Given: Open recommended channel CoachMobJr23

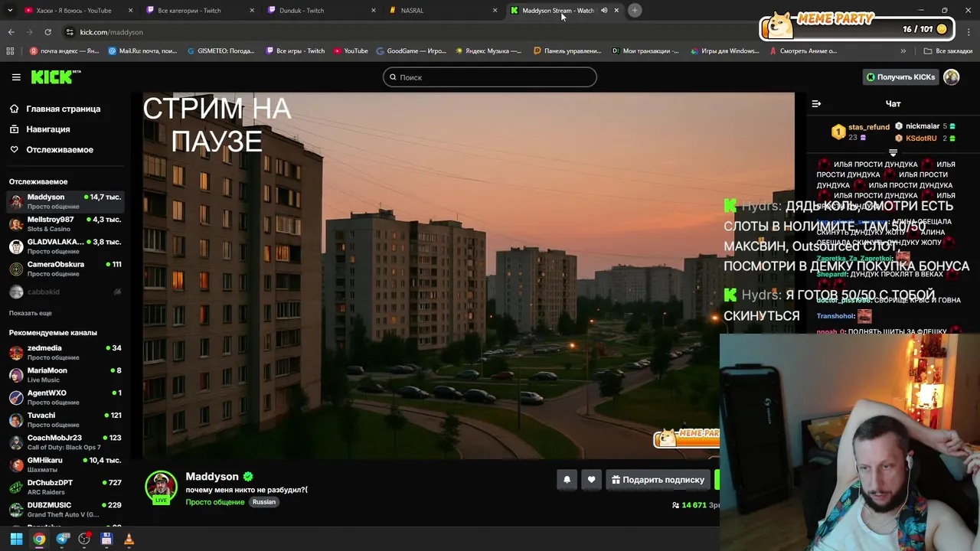Looking at the screenshot, I should (65, 442).
